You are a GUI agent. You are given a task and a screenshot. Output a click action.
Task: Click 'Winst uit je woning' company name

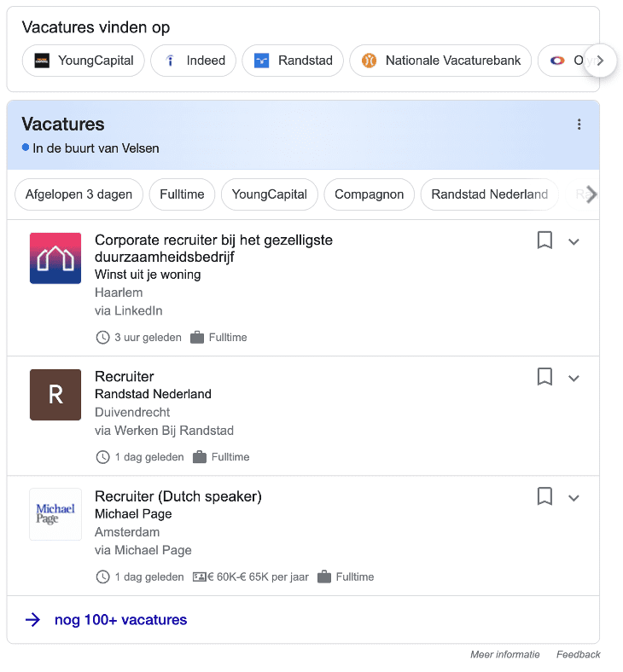148,275
